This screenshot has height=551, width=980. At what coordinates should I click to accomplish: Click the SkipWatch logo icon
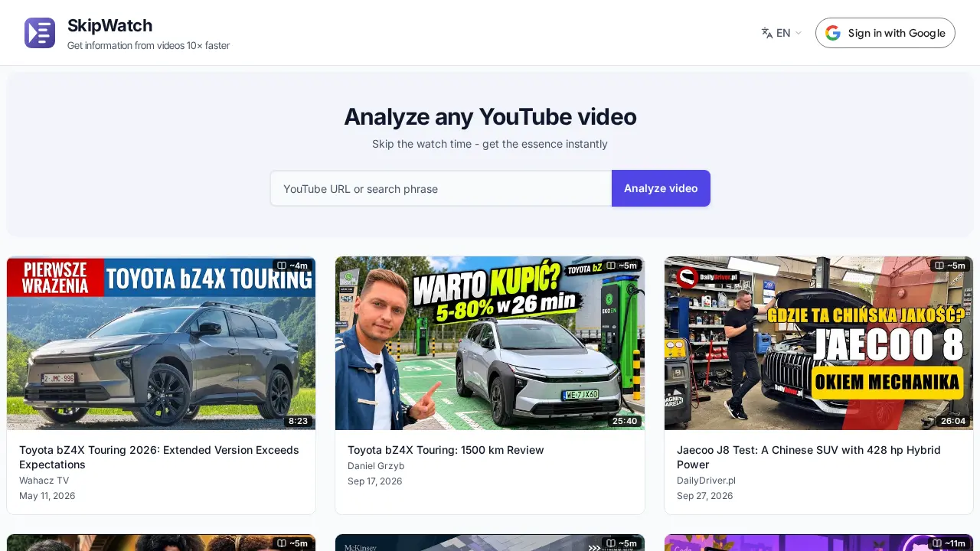(x=40, y=33)
